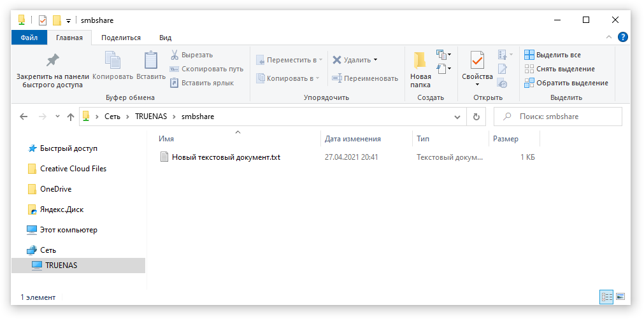Go back with left arrow
644x319 pixels.
click(x=24, y=117)
